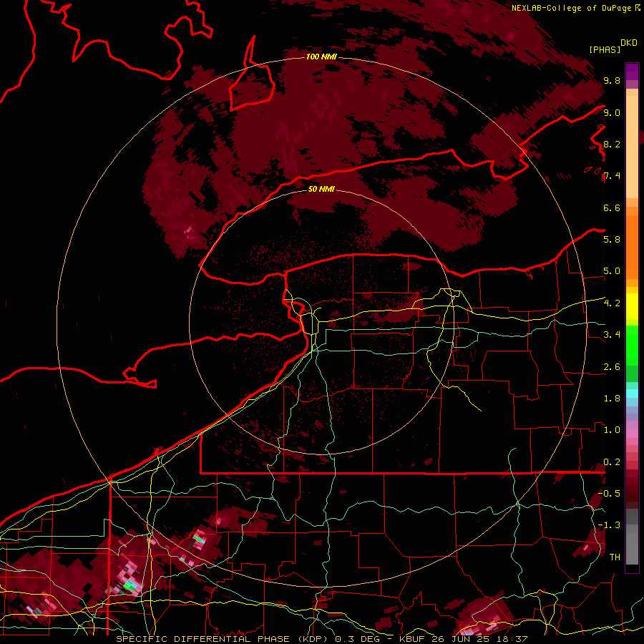
Task: Select the 9.0 value on the legend
Action: pyautogui.click(x=612, y=112)
